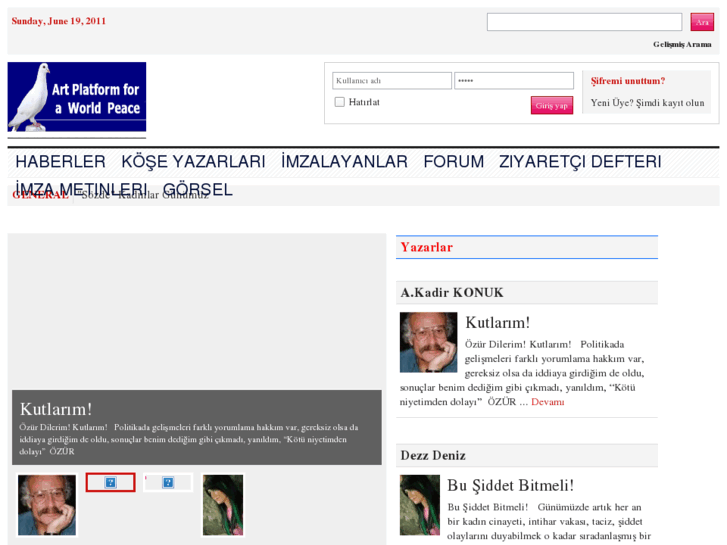Open the GÖRSEL menu item
This screenshot has width=727, height=545.
pos(198,189)
